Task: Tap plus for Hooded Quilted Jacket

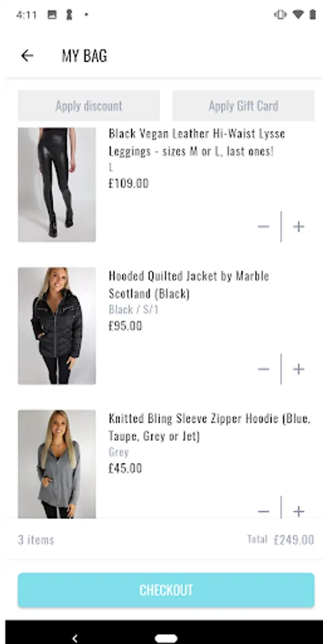Action: [299, 369]
